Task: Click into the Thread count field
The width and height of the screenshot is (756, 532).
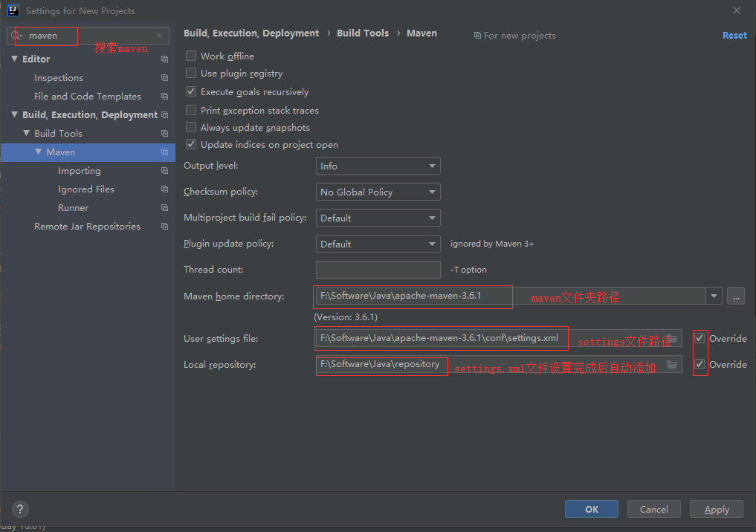Action: (378, 270)
